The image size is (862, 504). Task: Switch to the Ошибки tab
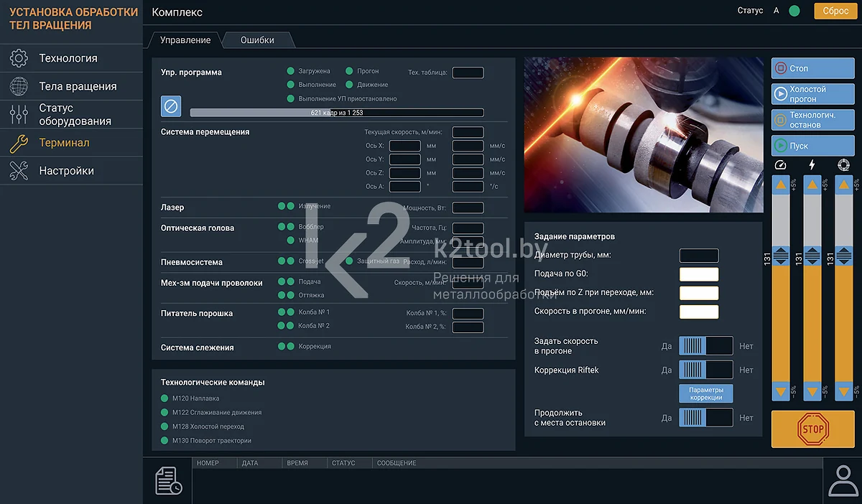pyautogui.click(x=257, y=40)
